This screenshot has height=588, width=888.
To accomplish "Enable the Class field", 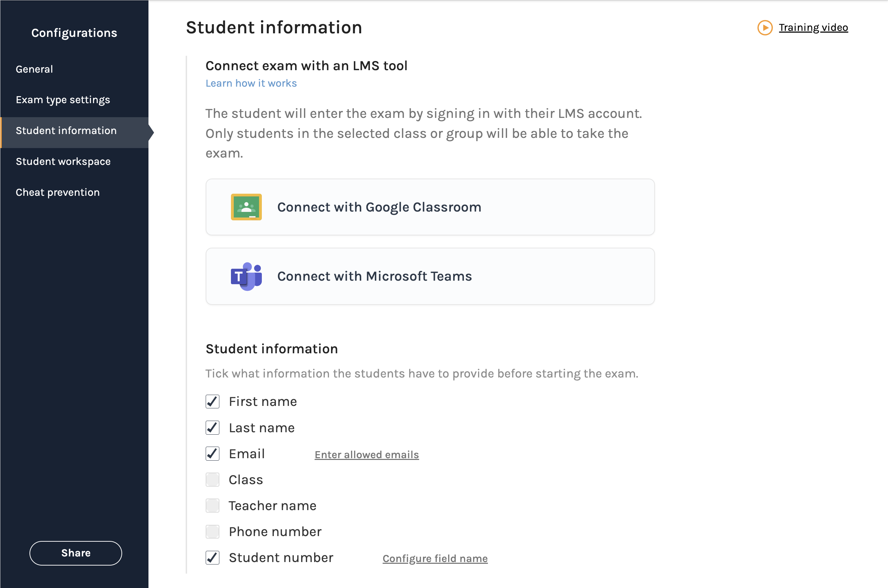I will (212, 480).
